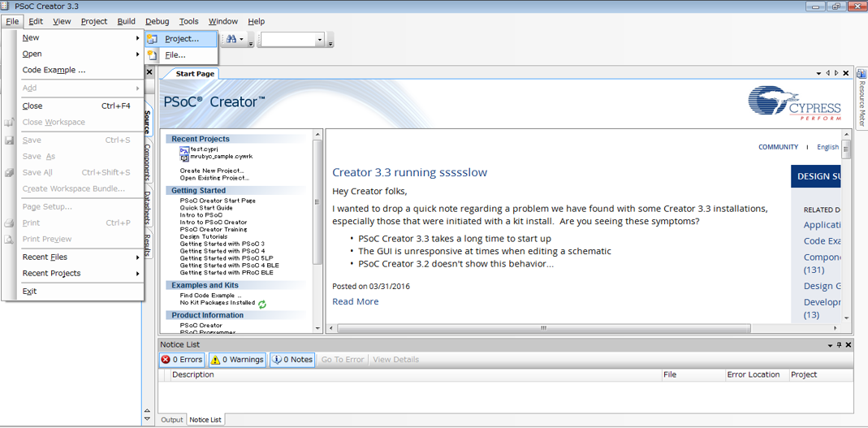The image size is (868, 428).
Task: Open test.cyprj recent project icon
Action: click(185, 150)
